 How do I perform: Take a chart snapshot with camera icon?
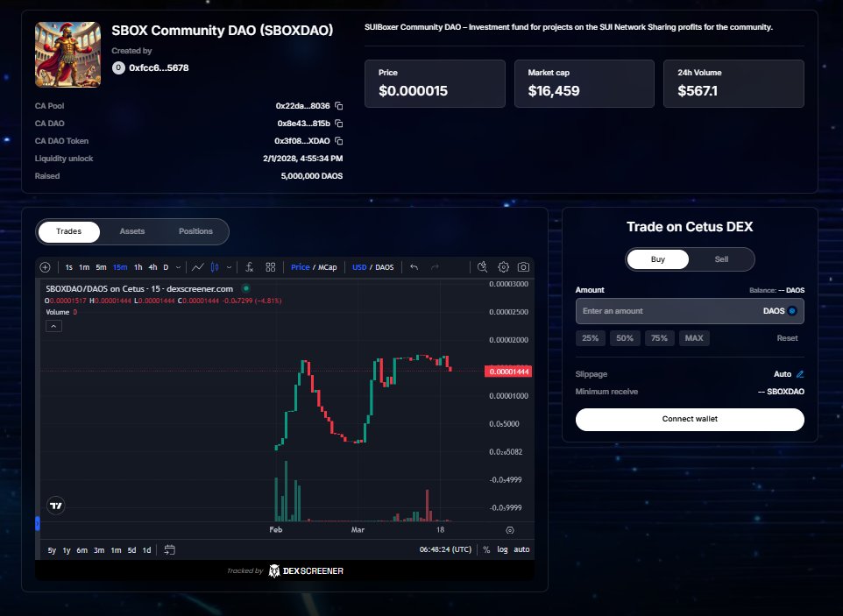coord(523,267)
